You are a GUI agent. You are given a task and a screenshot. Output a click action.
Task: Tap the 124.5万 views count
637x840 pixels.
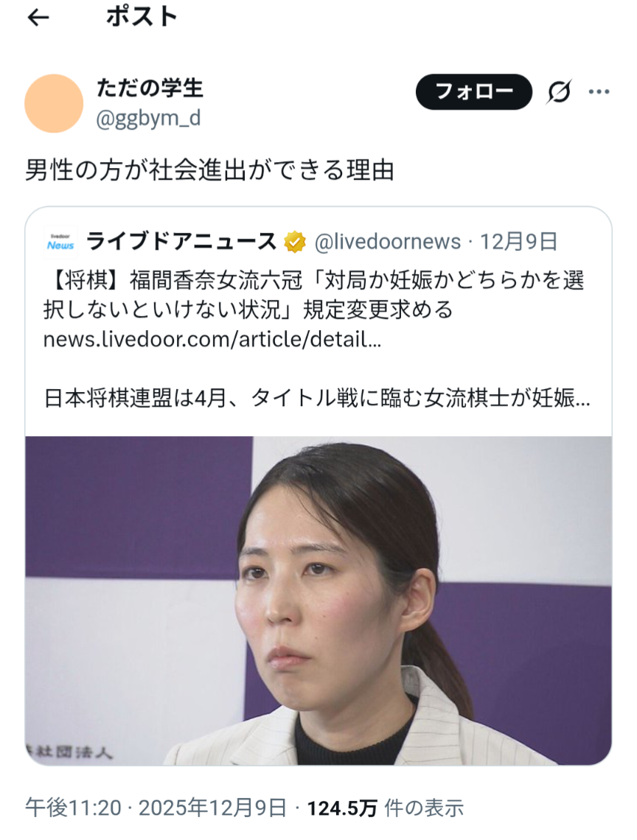pos(342,808)
